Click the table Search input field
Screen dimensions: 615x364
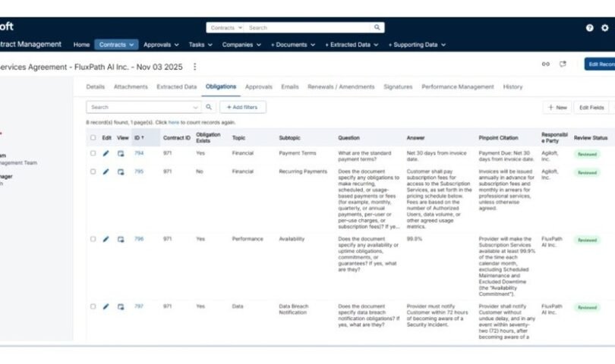tap(140, 108)
